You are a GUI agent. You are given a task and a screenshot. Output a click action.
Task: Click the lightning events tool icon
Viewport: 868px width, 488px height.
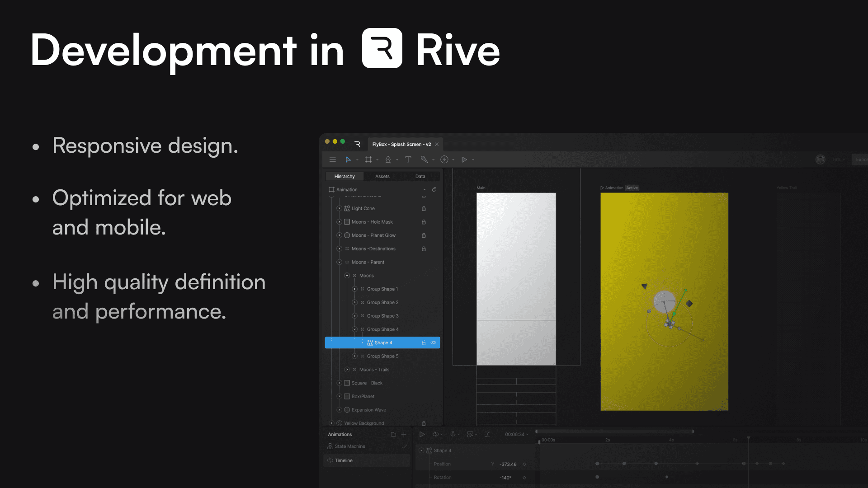[x=444, y=160]
